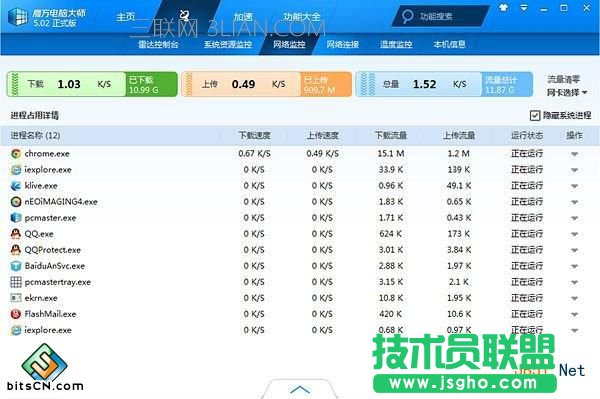This screenshot has height=399, width=600.
Task: Open the 功能大全 main tab
Action: point(302,17)
